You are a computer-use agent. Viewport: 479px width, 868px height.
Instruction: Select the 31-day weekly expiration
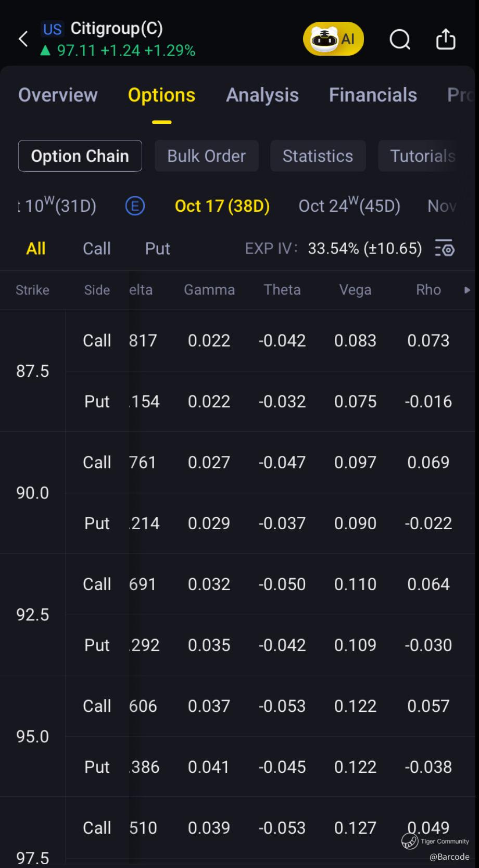coord(58,206)
